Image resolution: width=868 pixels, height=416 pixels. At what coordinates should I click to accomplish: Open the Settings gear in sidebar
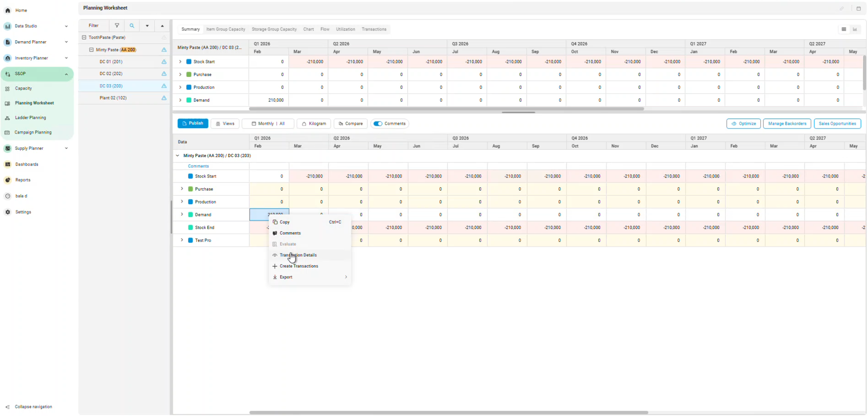8,212
